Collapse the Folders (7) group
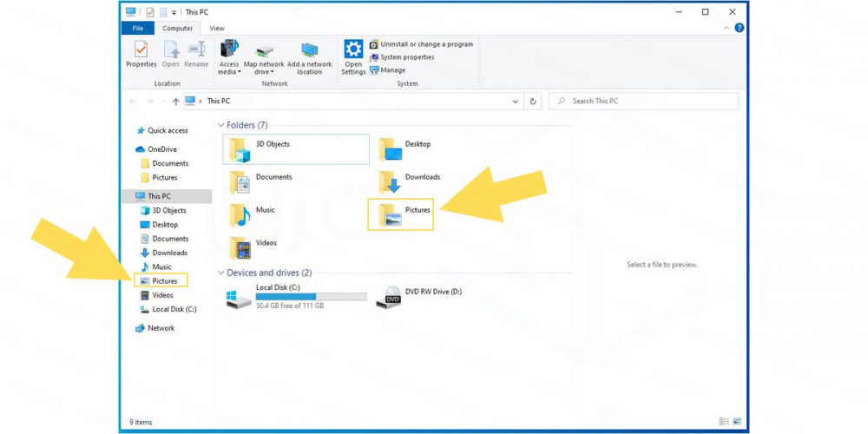Image resolution: width=868 pixels, height=434 pixels. [x=220, y=126]
